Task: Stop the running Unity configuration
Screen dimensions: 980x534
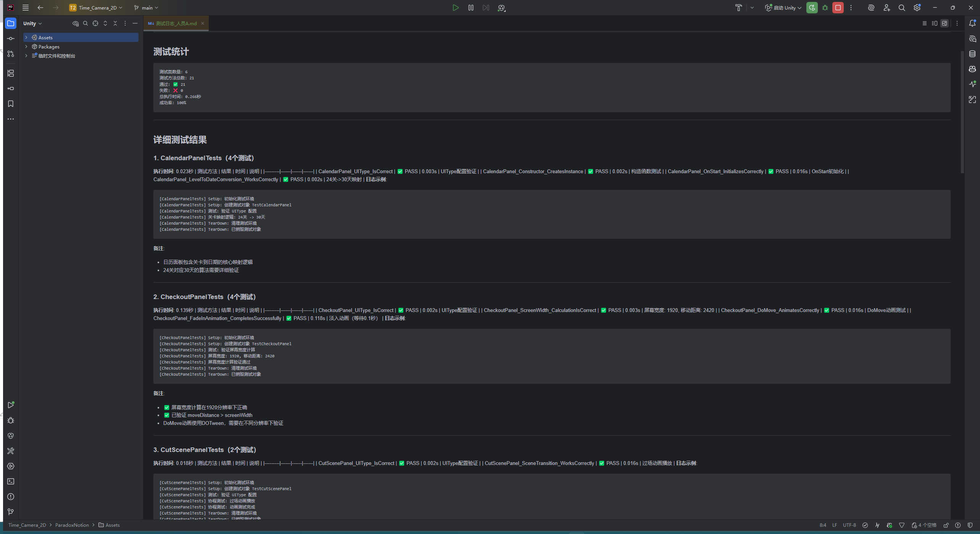Action: [x=838, y=8]
